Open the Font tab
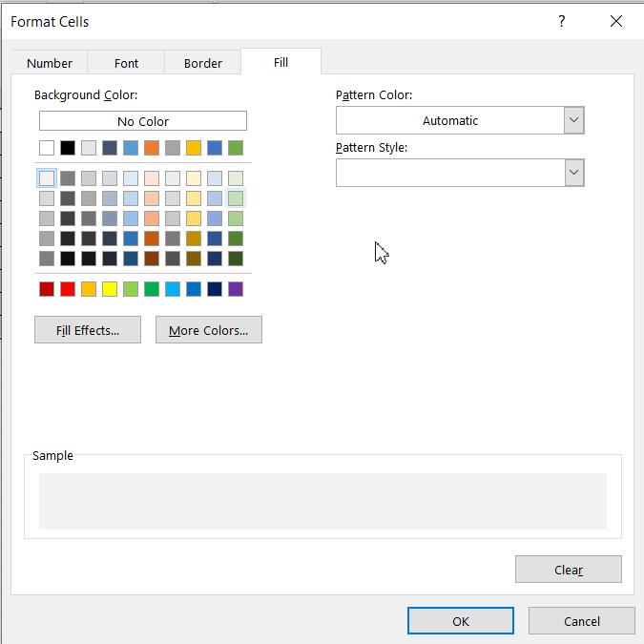644x644 pixels. [126, 63]
